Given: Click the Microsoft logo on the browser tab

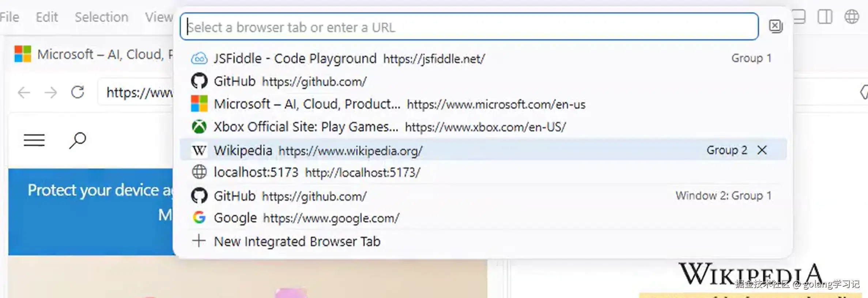Looking at the screenshot, I should click(23, 54).
